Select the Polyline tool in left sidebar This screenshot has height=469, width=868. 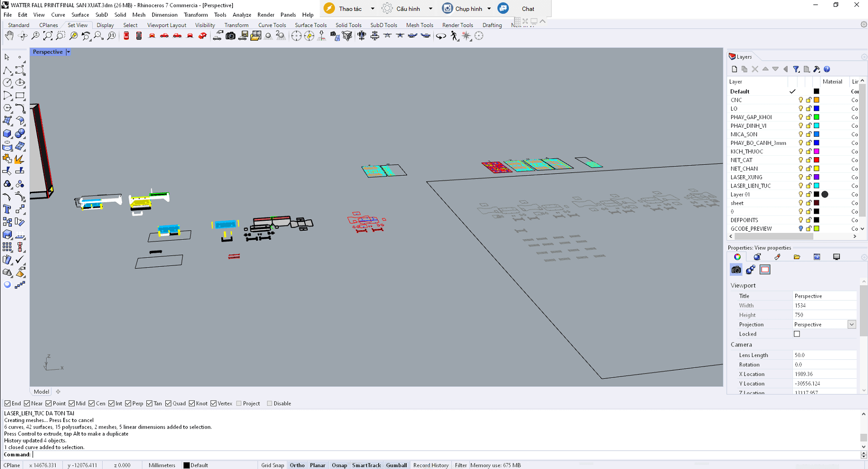[x=7, y=70]
